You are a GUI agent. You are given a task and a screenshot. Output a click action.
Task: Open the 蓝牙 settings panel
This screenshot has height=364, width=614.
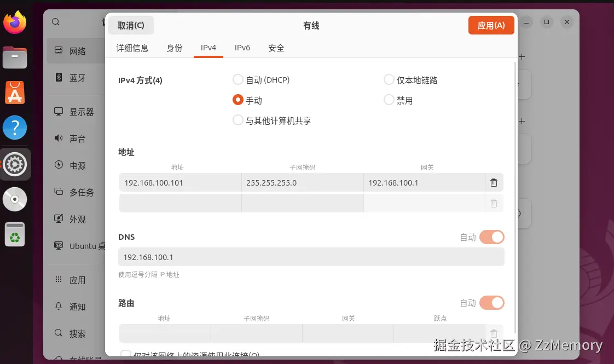[x=78, y=78]
